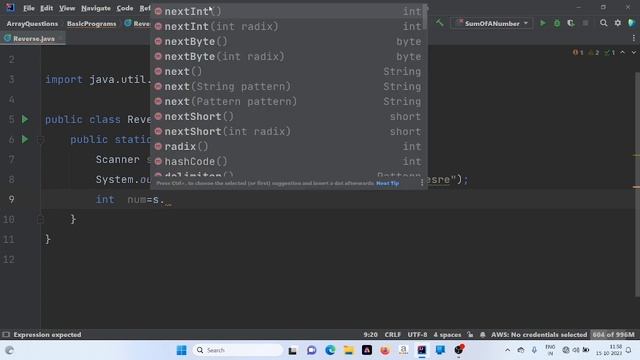Click the colorful plugin icon at toolbar end

point(632,23)
